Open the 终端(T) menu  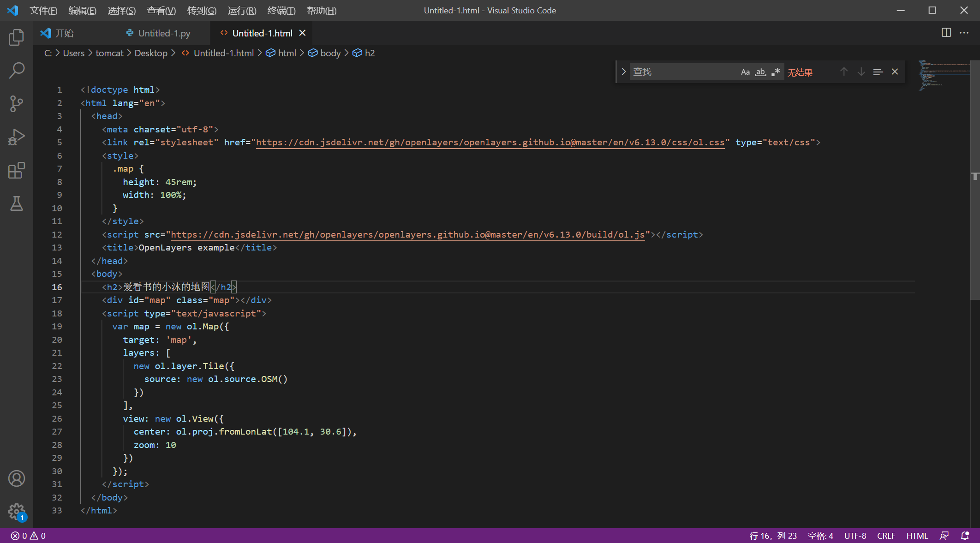pos(281,10)
